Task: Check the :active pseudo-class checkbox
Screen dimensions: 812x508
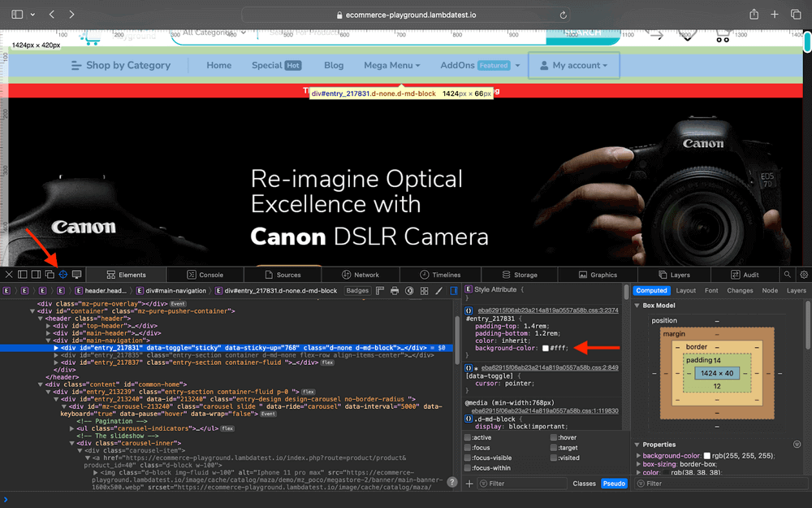Action: [467, 437]
